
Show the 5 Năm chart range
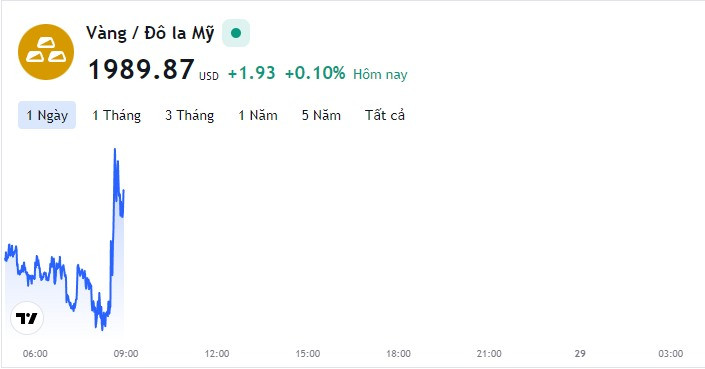click(x=321, y=115)
